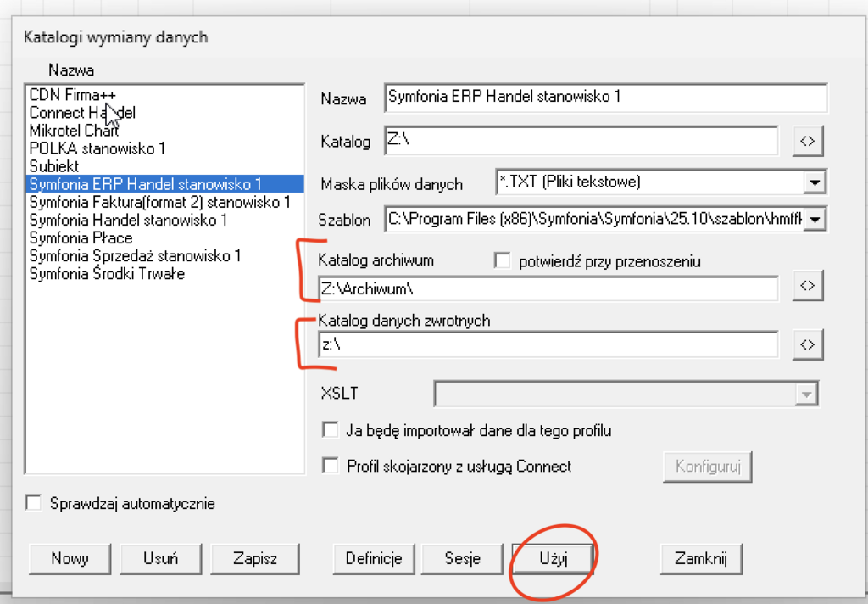Click into the Nazwa text field

tap(605, 98)
